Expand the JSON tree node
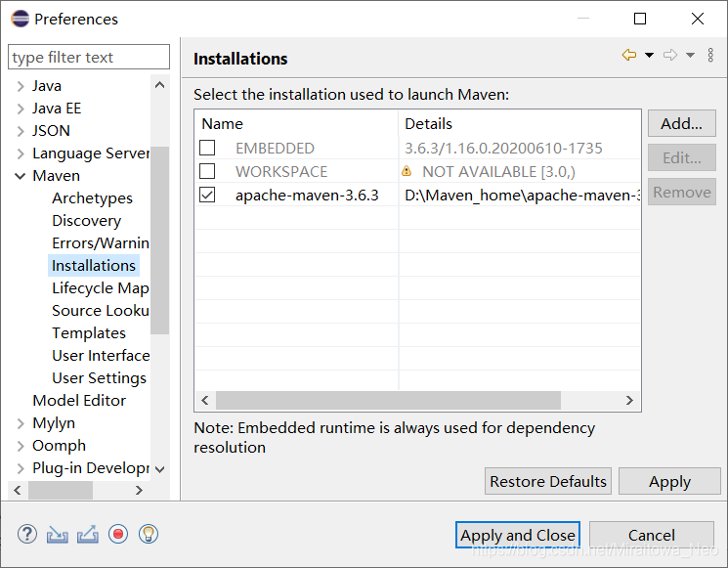 click(20, 131)
